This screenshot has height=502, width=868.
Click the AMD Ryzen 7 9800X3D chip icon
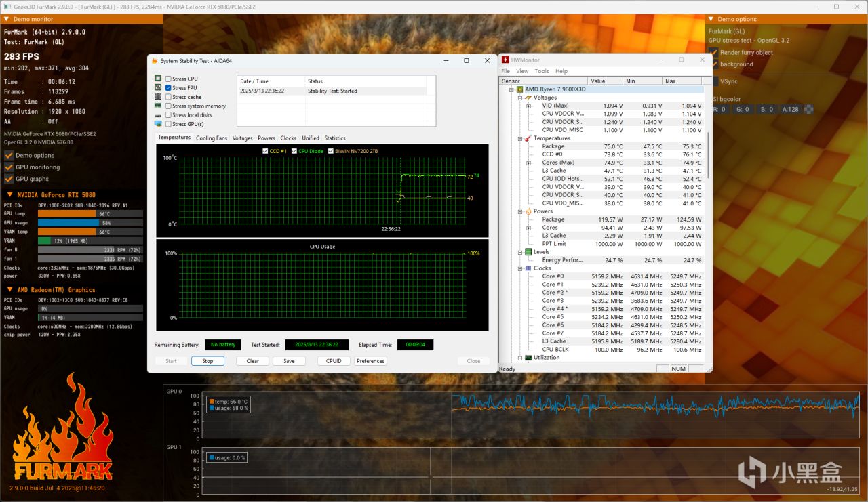pyautogui.click(x=519, y=89)
